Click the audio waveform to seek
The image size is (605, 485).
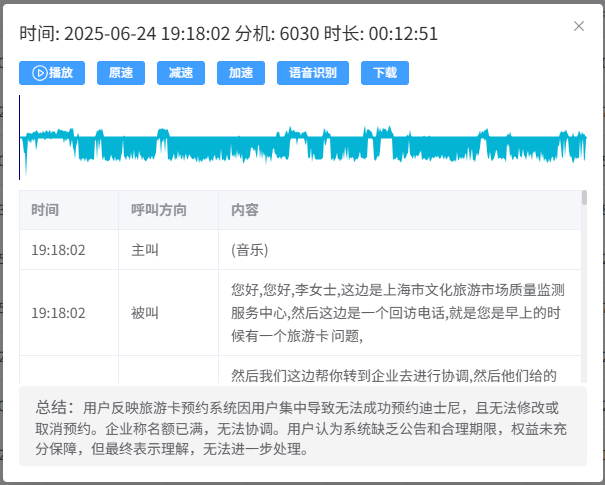point(303,137)
